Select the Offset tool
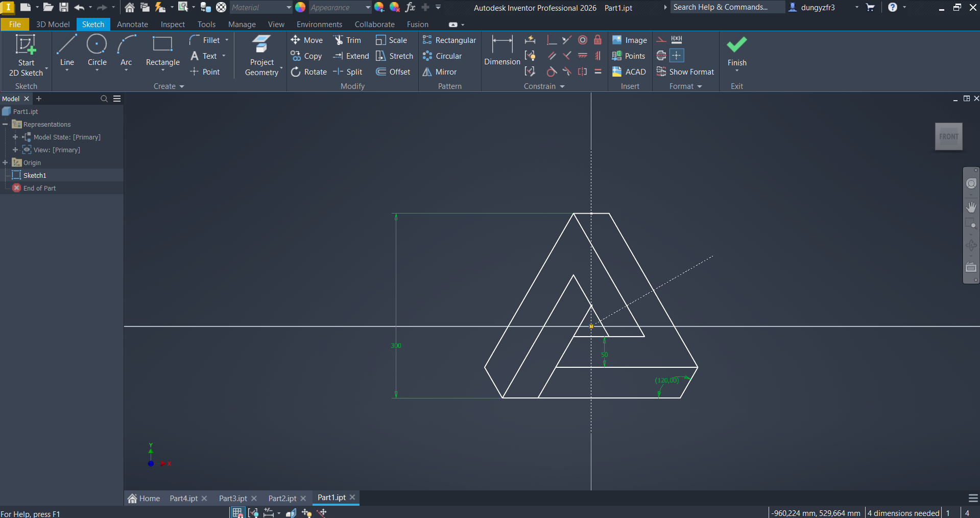980x518 pixels. point(393,72)
